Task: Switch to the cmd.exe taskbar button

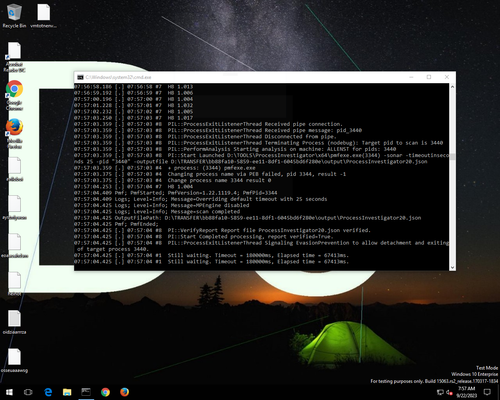Action: [x=86, y=392]
